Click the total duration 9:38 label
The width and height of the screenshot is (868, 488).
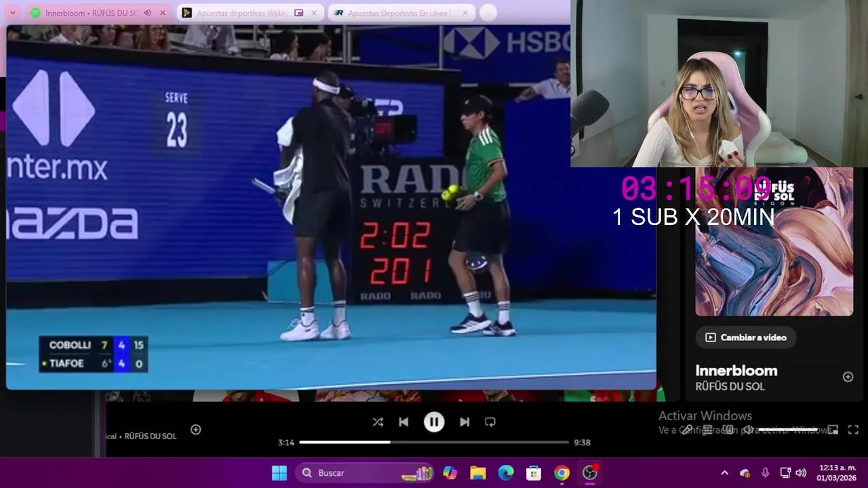click(x=582, y=443)
